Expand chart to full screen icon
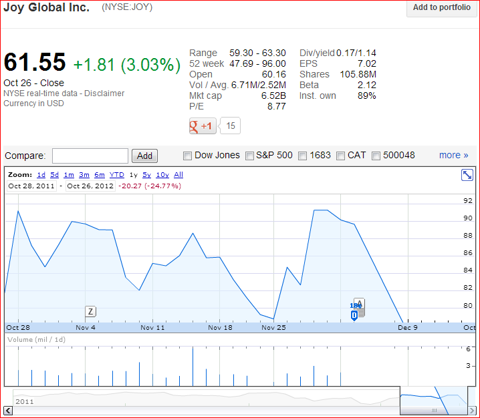Image resolution: width=480 pixels, height=418 pixels. click(467, 175)
